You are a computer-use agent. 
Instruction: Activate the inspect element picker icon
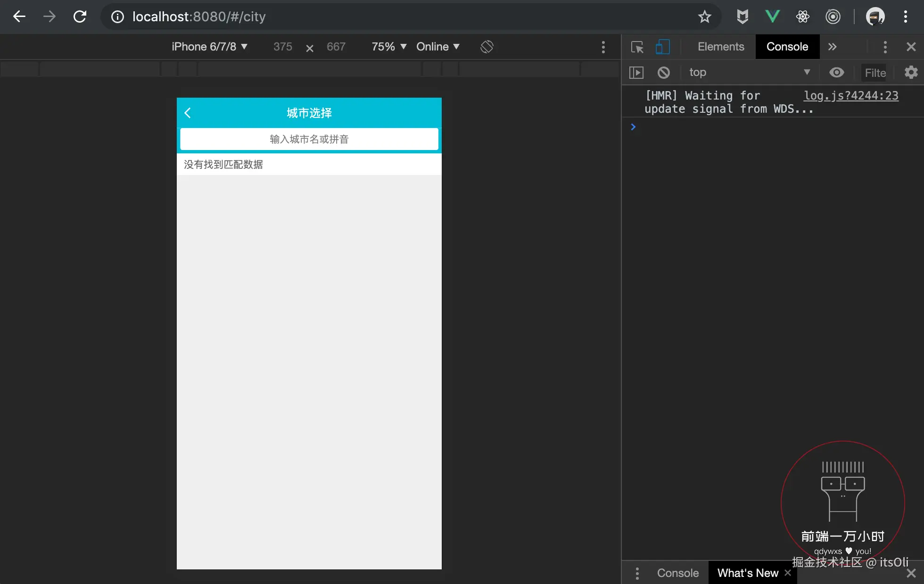point(637,47)
